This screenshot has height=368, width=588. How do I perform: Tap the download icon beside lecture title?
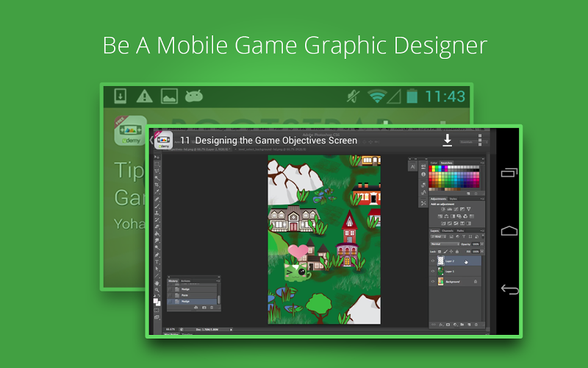pos(447,140)
